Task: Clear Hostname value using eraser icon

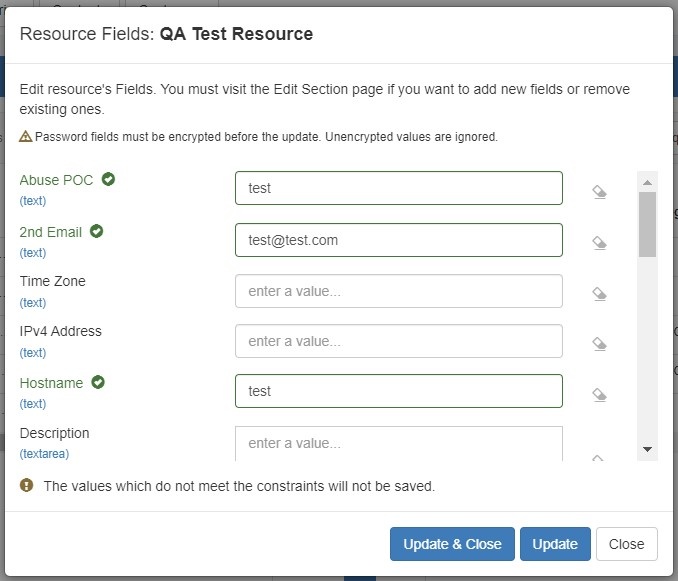Action: click(599, 395)
